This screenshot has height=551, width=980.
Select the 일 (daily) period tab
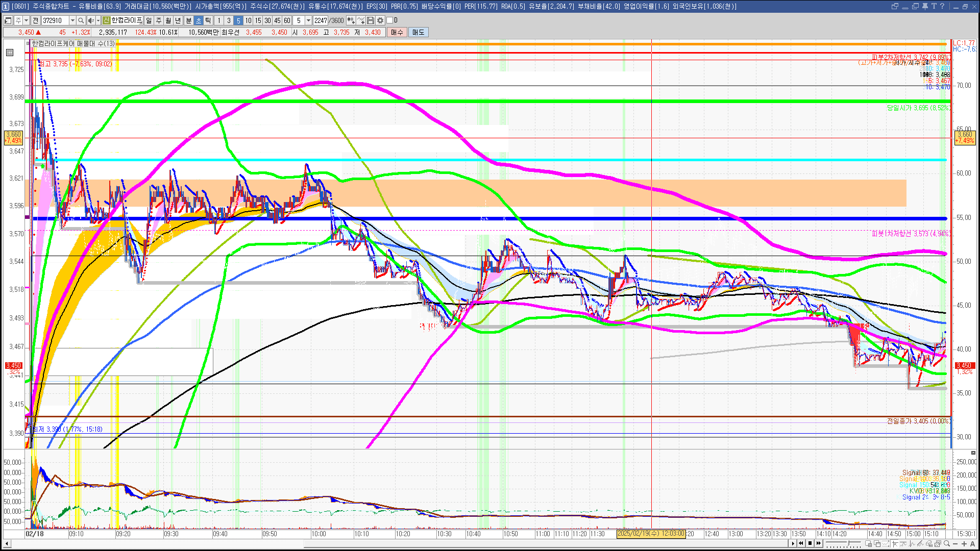149,20
